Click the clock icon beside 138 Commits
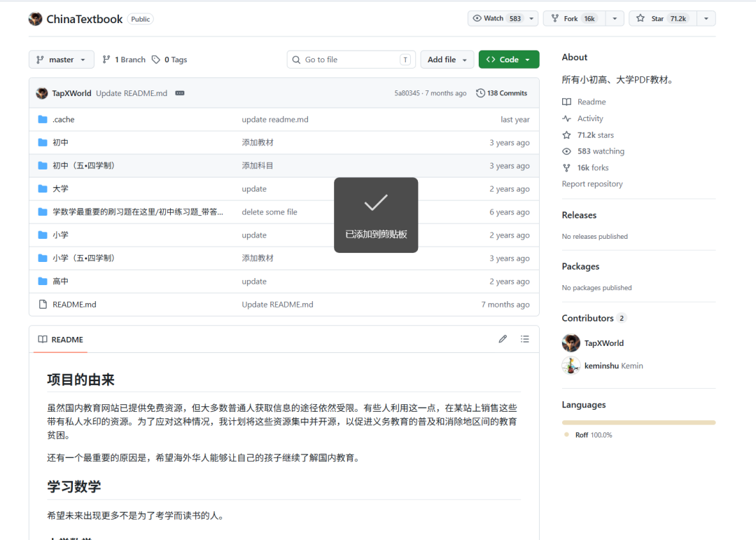The width and height of the screenshot is (756, 540). coord(480,93)
